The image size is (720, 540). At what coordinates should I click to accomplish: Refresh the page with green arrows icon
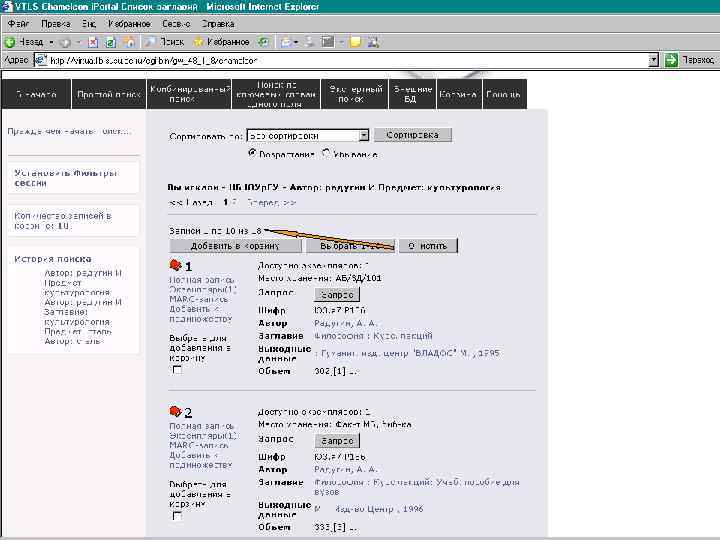pos(111,42)
